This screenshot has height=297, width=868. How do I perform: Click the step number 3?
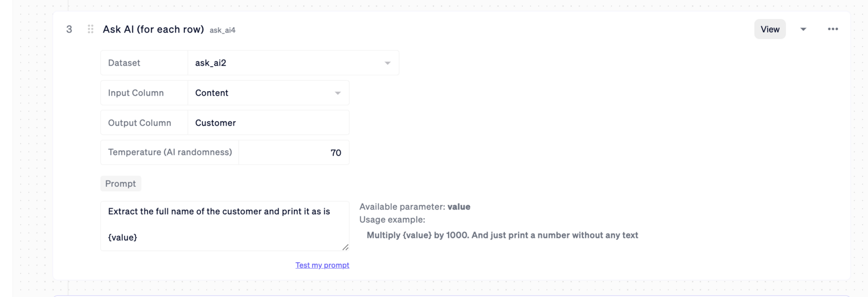69,29
